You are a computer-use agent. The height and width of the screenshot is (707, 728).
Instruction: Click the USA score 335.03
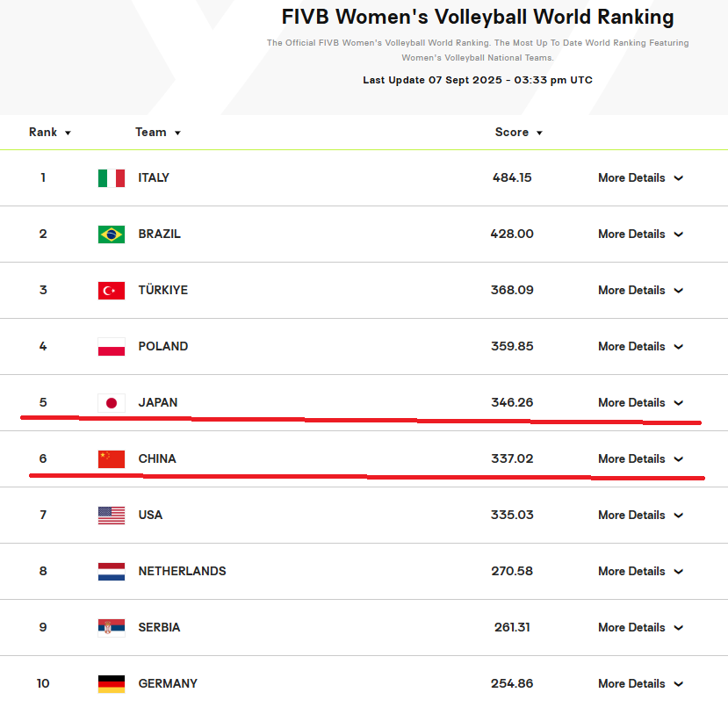512,515
